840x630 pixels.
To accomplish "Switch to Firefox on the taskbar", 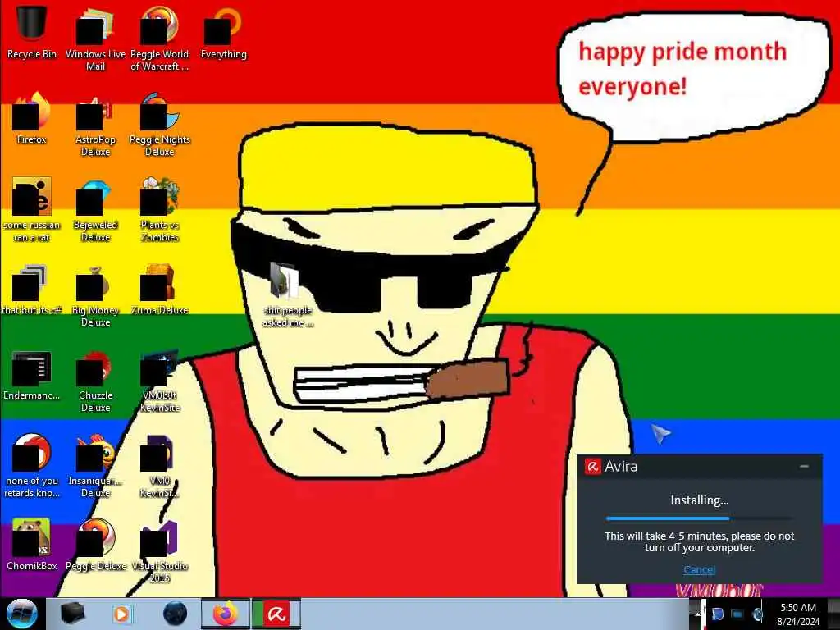I will click(225, 614).
